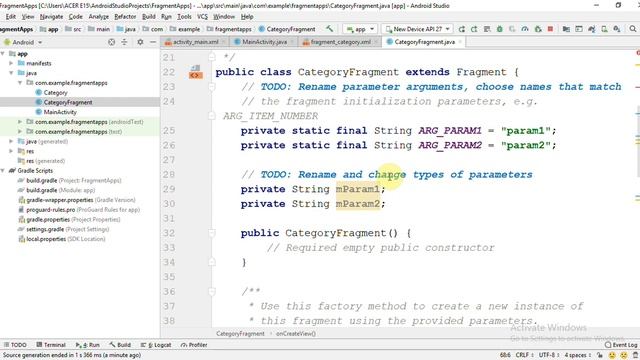Open settings.gradle in Gradle Scripts

(64, 229)
